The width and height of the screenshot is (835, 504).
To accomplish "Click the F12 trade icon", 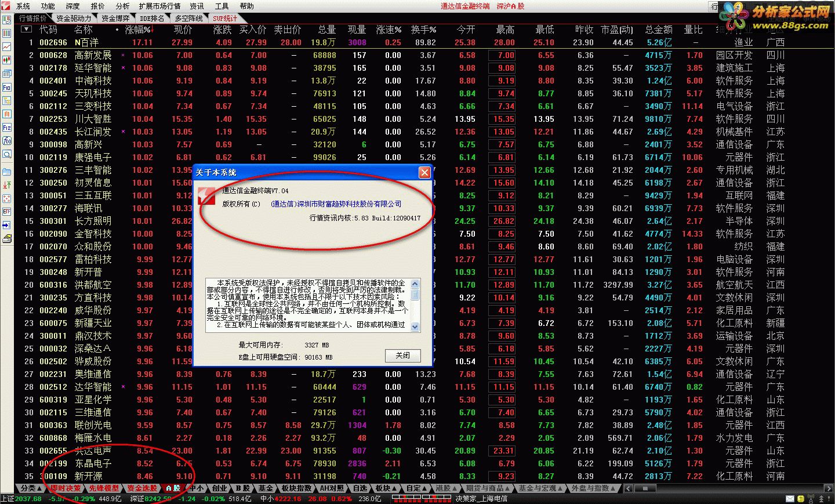I will click(x=6, y=128).
